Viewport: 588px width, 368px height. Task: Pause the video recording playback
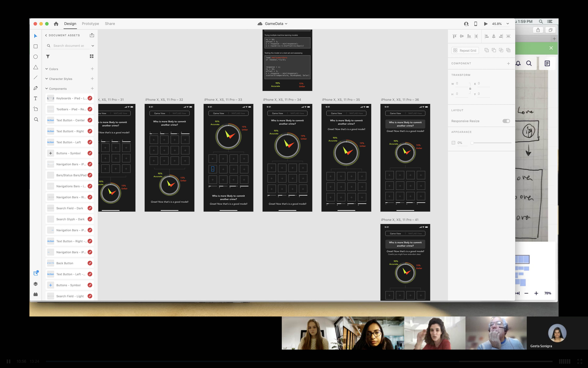[9, 361]
